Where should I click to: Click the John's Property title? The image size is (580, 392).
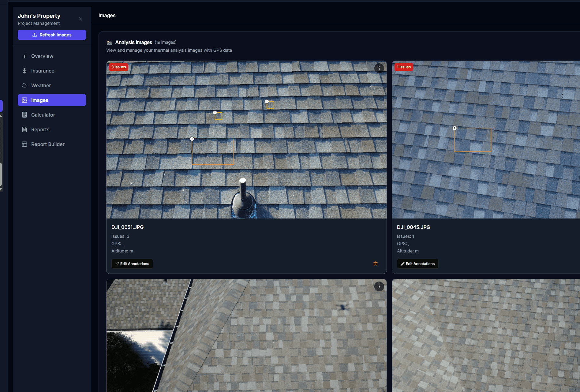pyautogui.click(x=39, y=16)
